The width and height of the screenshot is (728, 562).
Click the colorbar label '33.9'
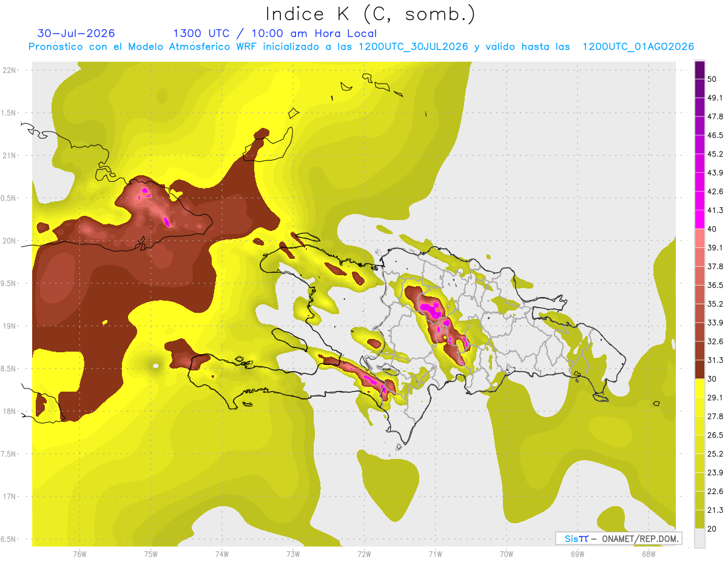715,323
